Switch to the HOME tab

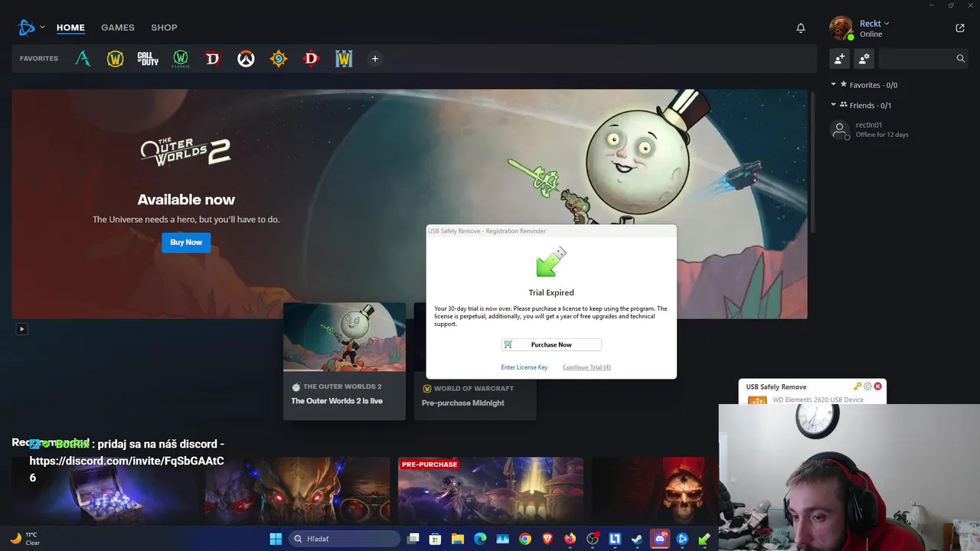70,28
